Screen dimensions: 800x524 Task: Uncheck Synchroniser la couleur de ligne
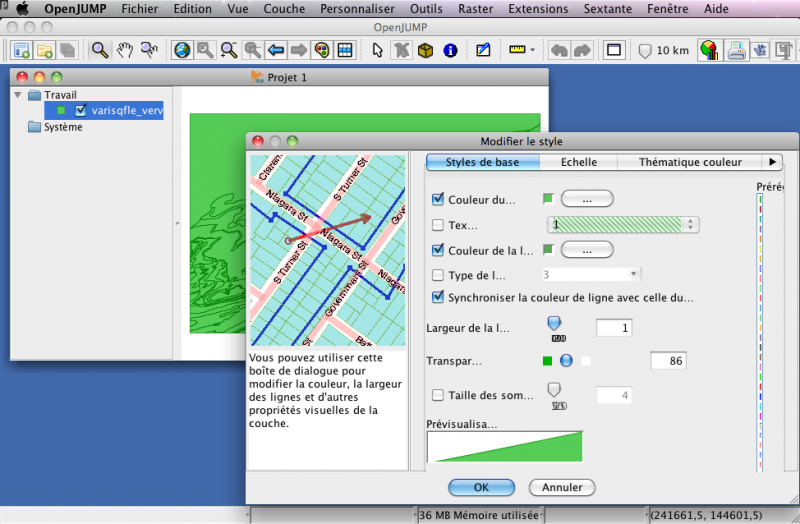pyautogui.click(x=437, y=297)
